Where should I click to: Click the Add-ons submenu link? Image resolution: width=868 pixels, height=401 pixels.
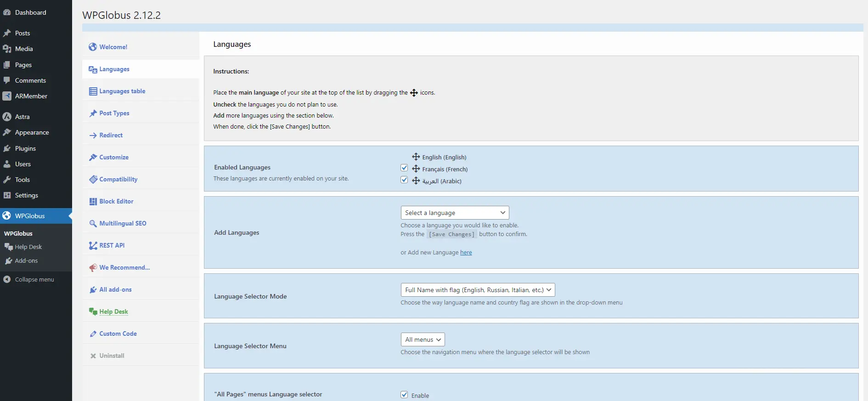tap(26, 260)
